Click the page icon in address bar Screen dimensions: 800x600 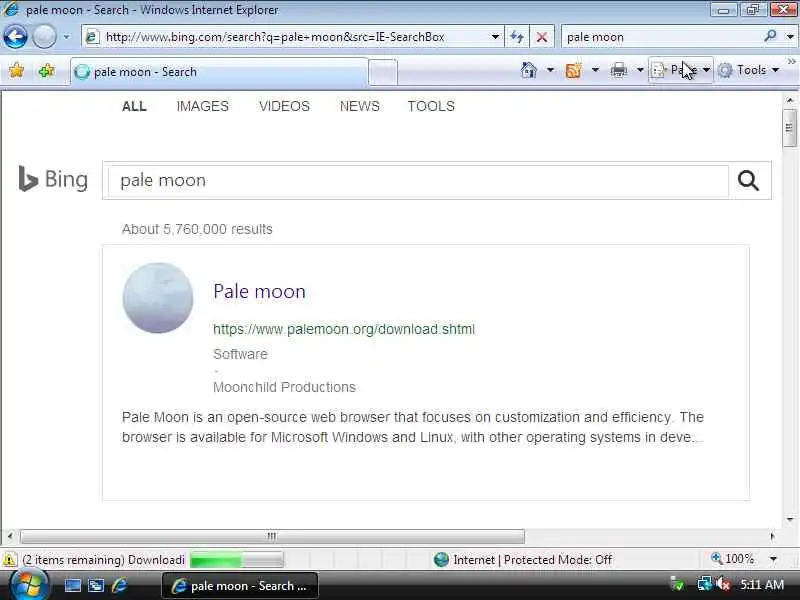pyautogui.click(x=92, y=37)
